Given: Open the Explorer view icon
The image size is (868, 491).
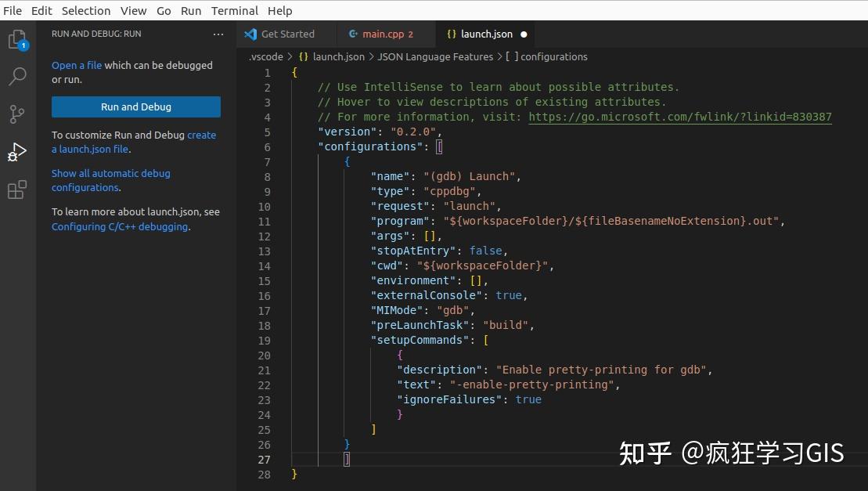Looking at the screenshot, I should (17, 38).
